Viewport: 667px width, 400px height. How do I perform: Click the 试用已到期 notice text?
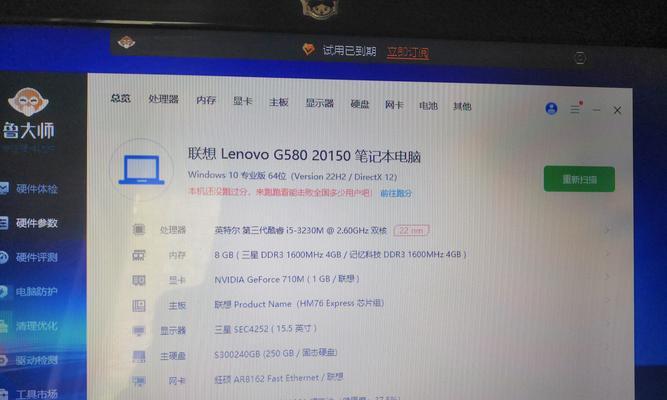coord(349,51)
